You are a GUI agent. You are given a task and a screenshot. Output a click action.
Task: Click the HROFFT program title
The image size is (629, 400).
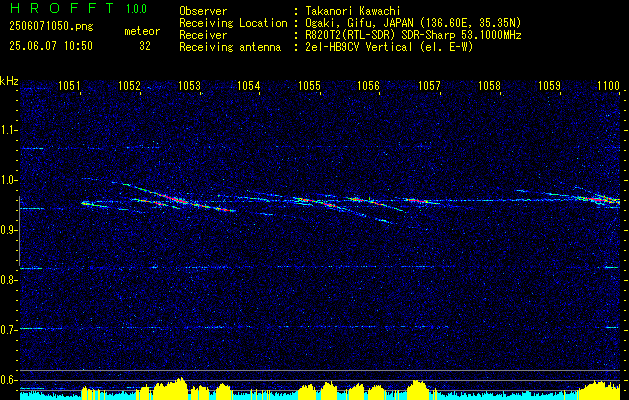click(x=62, y=8)
